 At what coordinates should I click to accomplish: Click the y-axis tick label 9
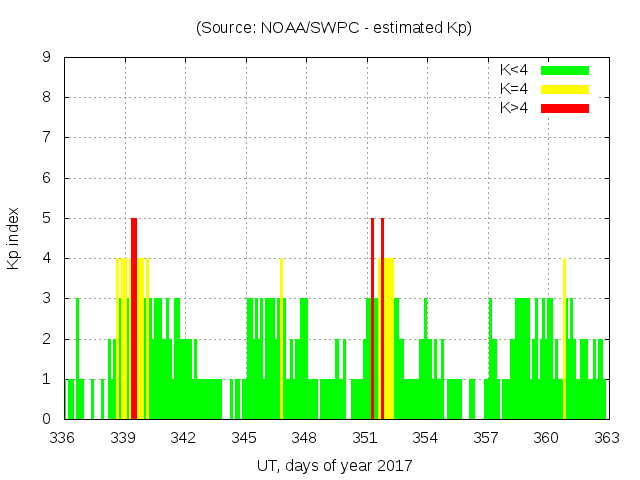click(x=47, y=57)
